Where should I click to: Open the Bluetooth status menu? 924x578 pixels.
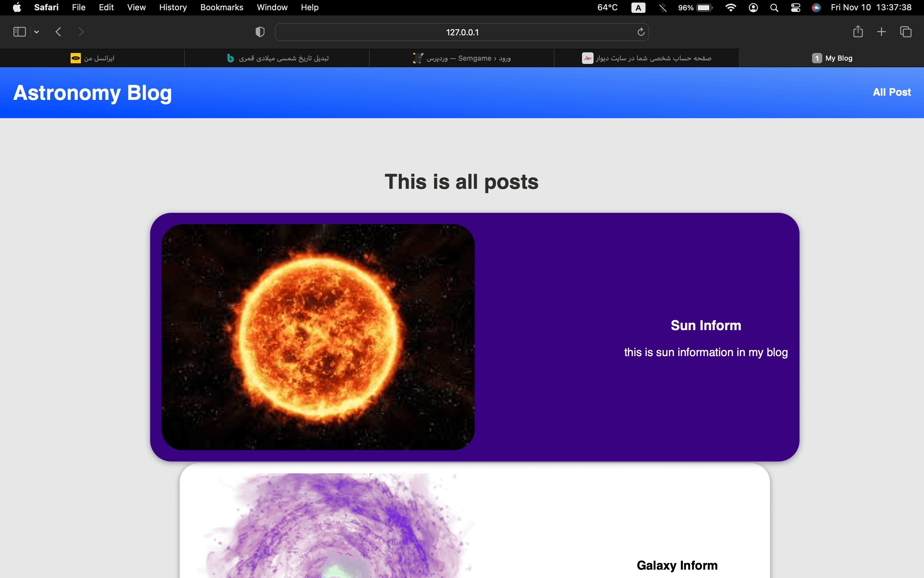(x=663, y=8)
